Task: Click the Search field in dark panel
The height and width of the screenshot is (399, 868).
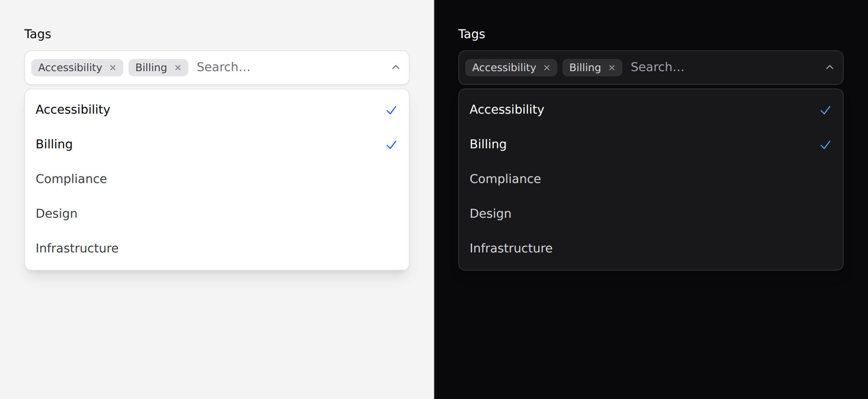Action: pyautogui.click(x=723, y=67)
